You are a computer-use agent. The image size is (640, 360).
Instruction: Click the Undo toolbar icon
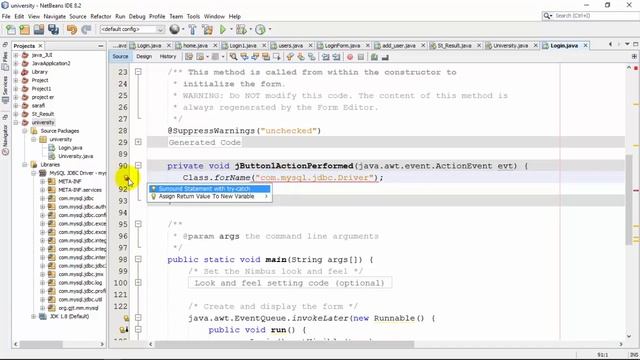[x=72, y=29]
